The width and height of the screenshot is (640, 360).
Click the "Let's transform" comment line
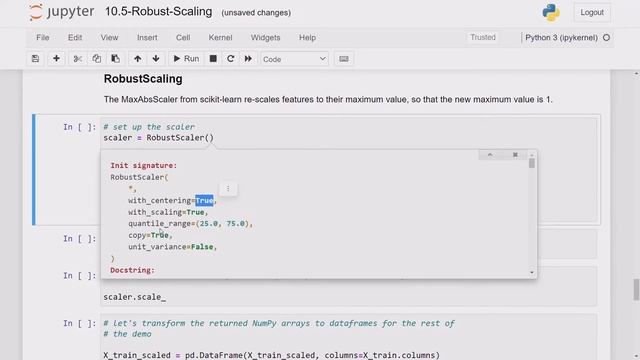pyautogui.click(x=279, y=323)
